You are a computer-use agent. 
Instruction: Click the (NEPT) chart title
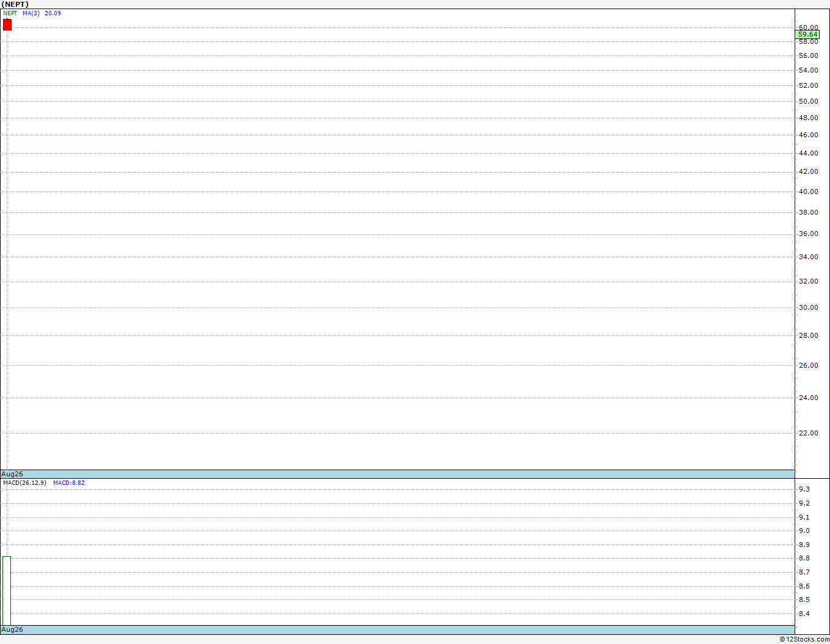pyautogui.click(x=15, y=4)
